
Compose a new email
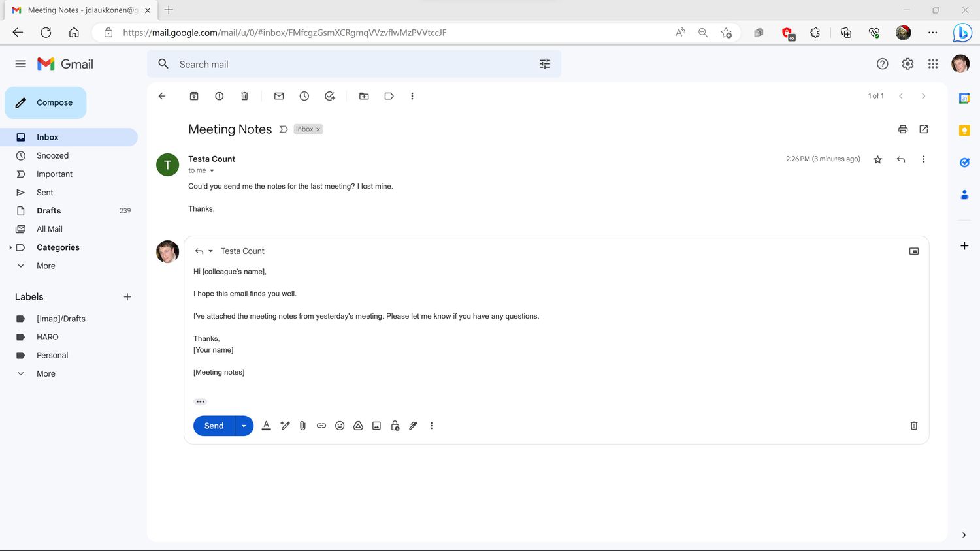pos(46,102)
